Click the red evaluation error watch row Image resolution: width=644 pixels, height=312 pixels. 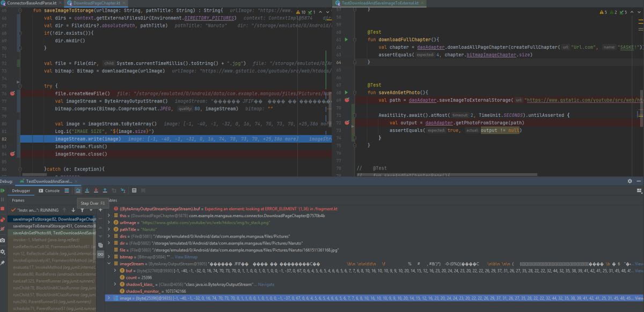click(x=375, y=209)
